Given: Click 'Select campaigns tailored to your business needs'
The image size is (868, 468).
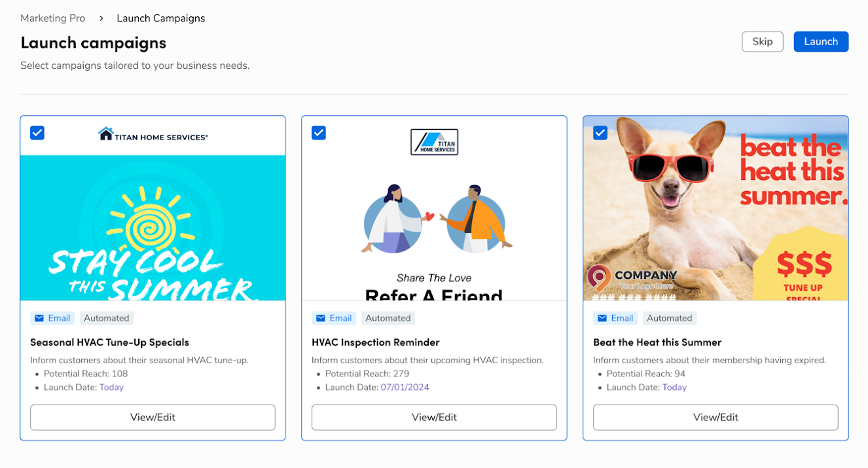Looking at the screenshot, I should 135,65.
